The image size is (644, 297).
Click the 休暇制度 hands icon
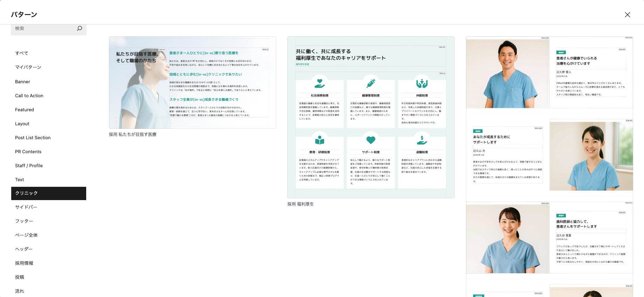click(x=422, y=83)
